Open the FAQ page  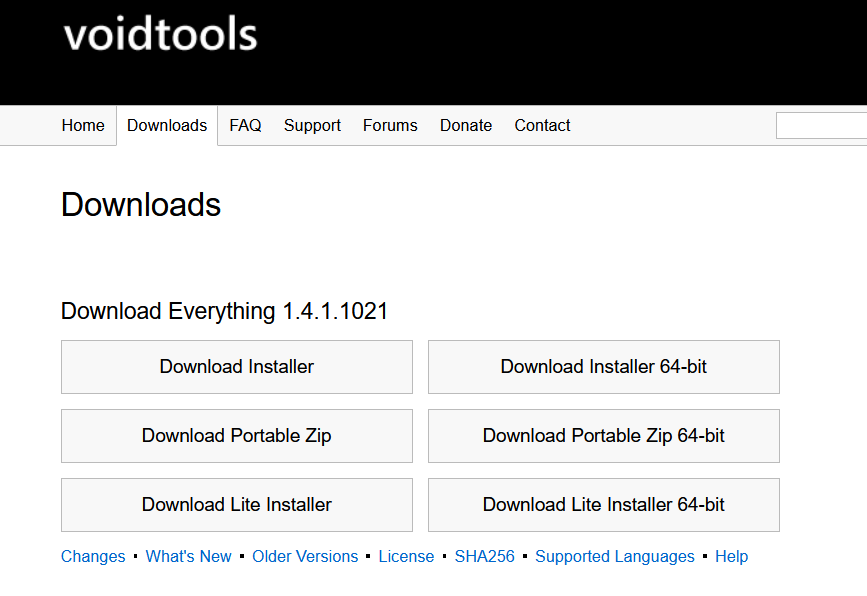[245, 125]
